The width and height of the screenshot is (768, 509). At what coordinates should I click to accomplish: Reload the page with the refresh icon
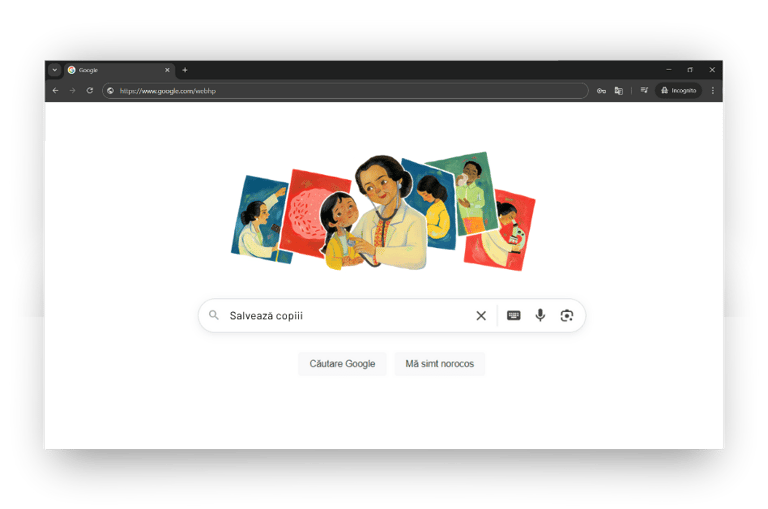90,91
